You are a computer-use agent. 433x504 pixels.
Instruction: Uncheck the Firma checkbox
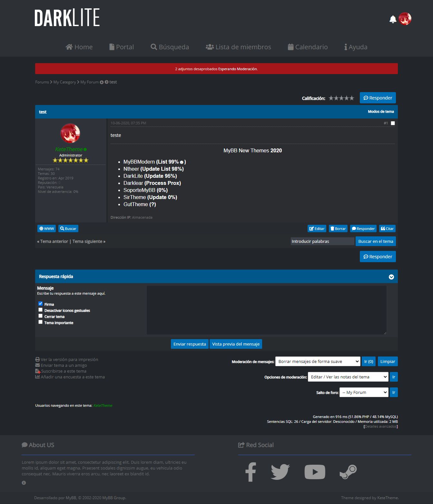click(x=40, y=303)
